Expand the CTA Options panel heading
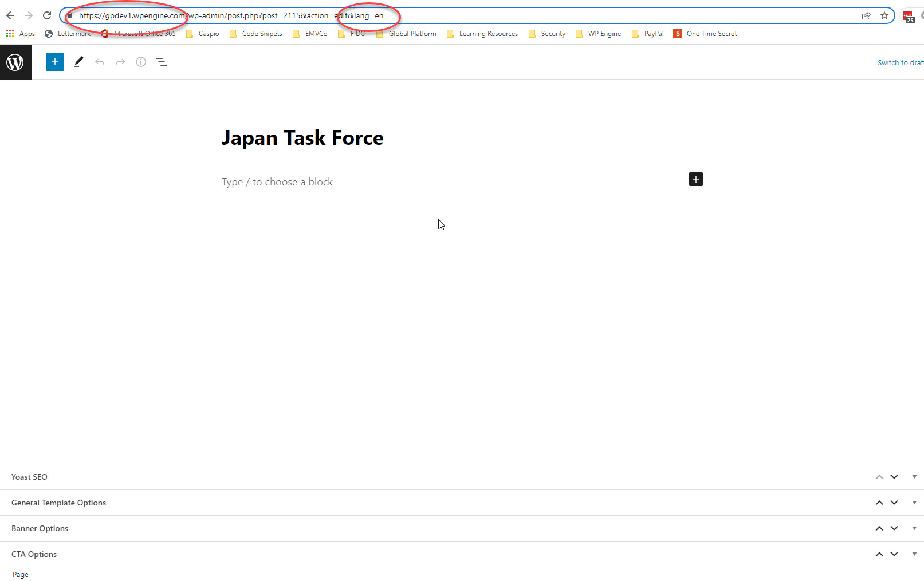 [34, 554]
